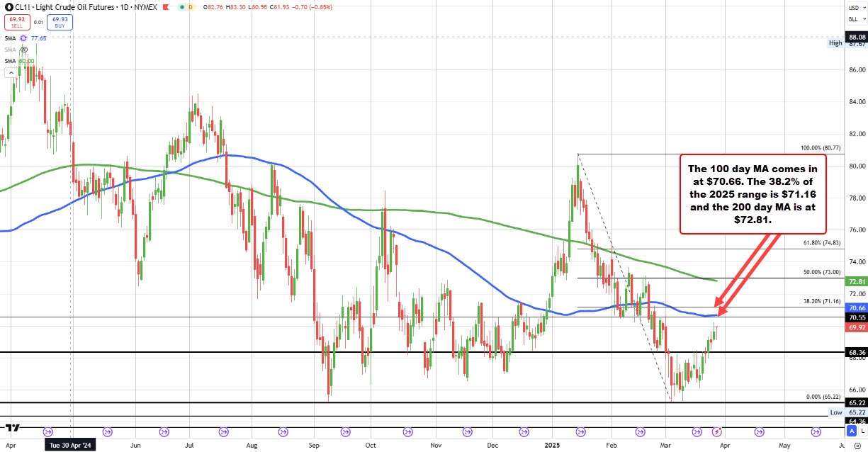Click the loading spinner icon on first SMA
This screenshot has width=868, height=452.
pyautogui.click(x=23, y=38)
